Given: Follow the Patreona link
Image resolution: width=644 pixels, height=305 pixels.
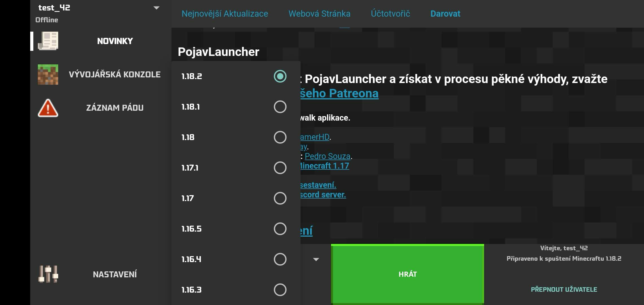Looking at the screenshot, I should (339, 93).
